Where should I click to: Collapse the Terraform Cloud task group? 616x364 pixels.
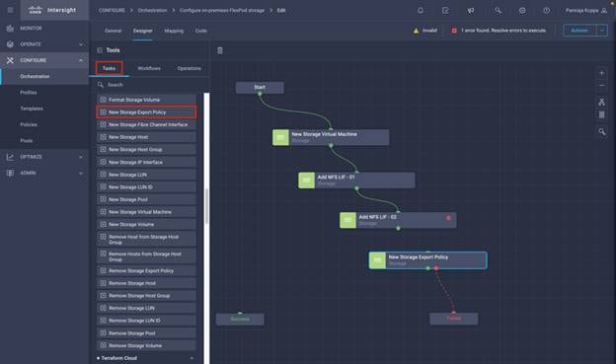click(x=192, y=358)
